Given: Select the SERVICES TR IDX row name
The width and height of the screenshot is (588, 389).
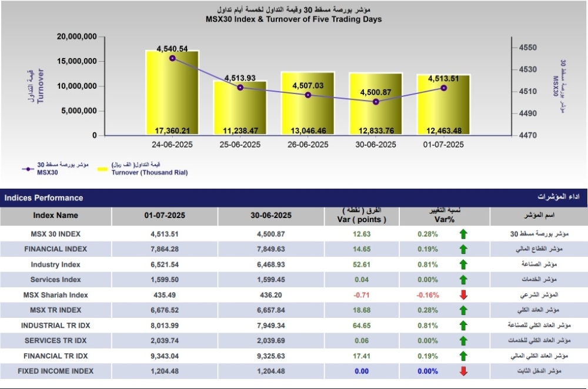Looking at the screenshot, I should tap(55, 340).
